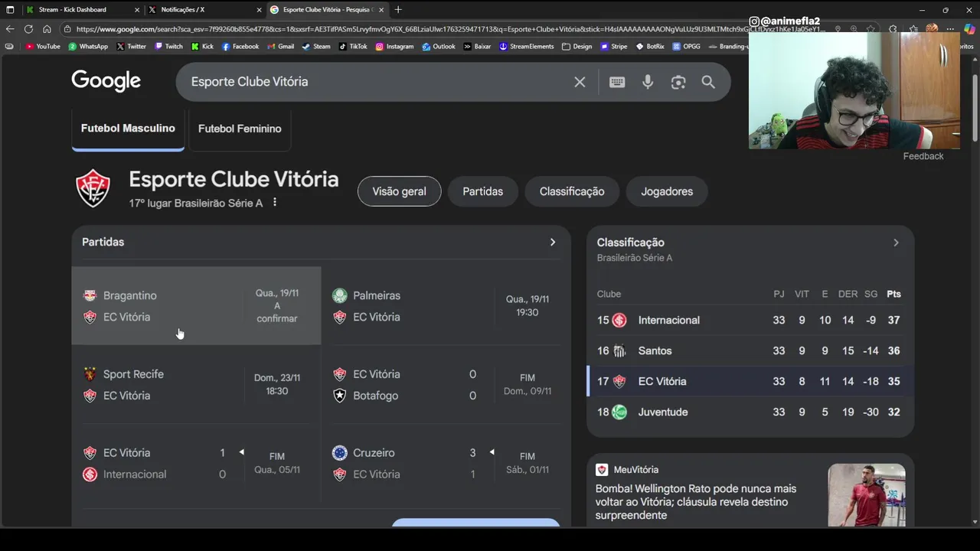
Task: Open the Kick bookmark
Action: pyautogui.click(x=203, y=46)
